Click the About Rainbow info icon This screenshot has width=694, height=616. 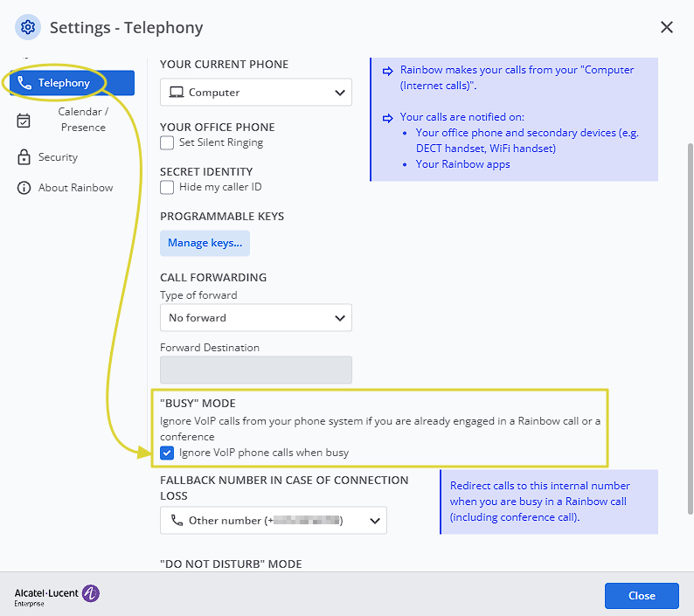(24, 188)
